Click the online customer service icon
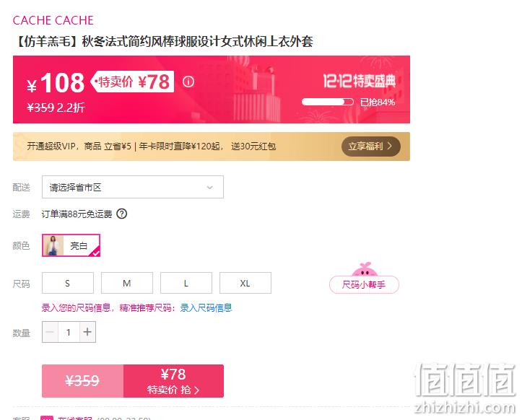The width and height of the screenshot is (522, 420). 47,418
